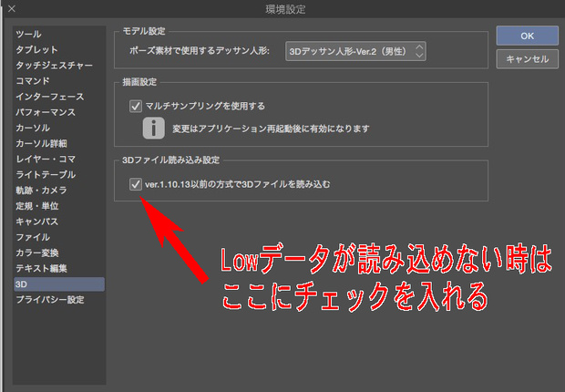The image size is (565, 392).
Task: Open the 3Dデッサン人形-Ver.2 dropdown
Action: pyautogui.click(x=355, y=51)
